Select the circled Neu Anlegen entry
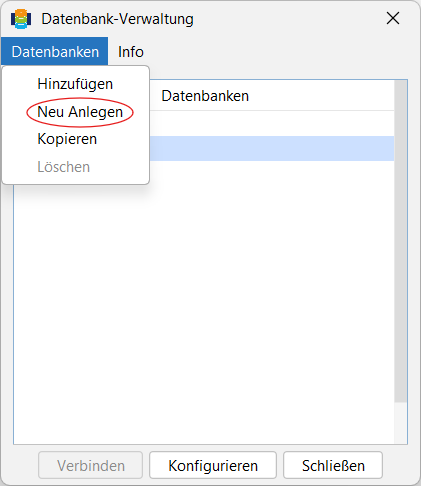The height and width of the screenshot is (486, 421). click(x=80, y=112)
